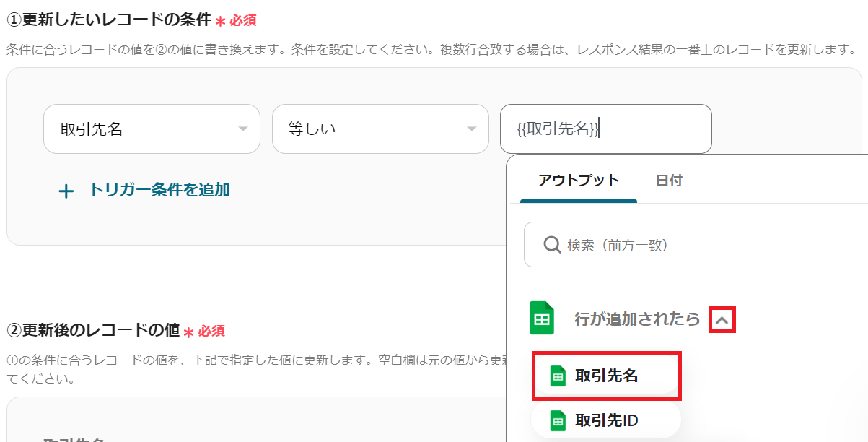This screenshot has height=442, width=868.
Task: Click the ②更新後のレコードの値 heading
Action: click(x=92, y=330)
